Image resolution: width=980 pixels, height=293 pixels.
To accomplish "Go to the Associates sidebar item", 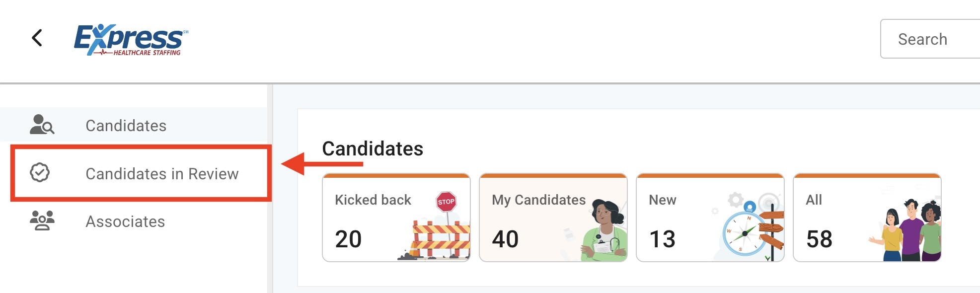I will (125, 221).
